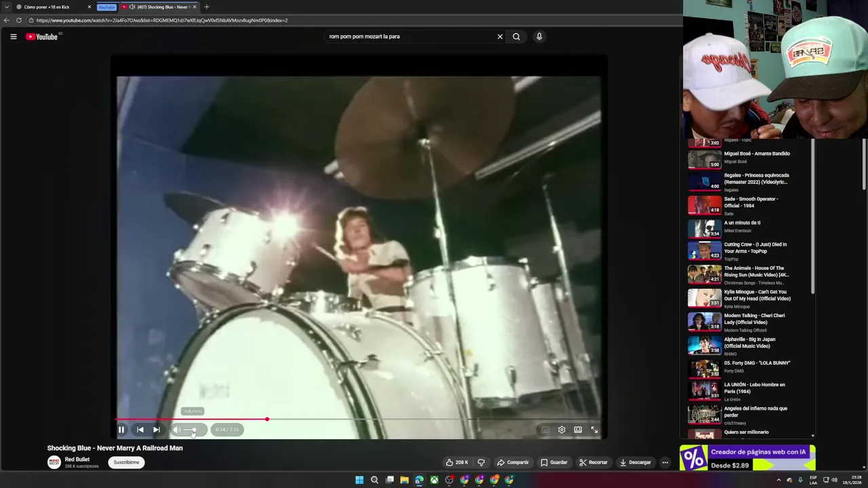
Task: Open video settings gear
Action: click(561, 430)
